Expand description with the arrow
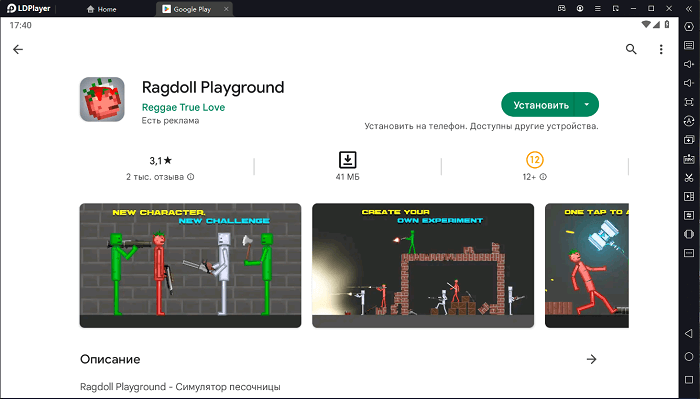Viewport: 700px width, 399px height. tap(592, 359)
